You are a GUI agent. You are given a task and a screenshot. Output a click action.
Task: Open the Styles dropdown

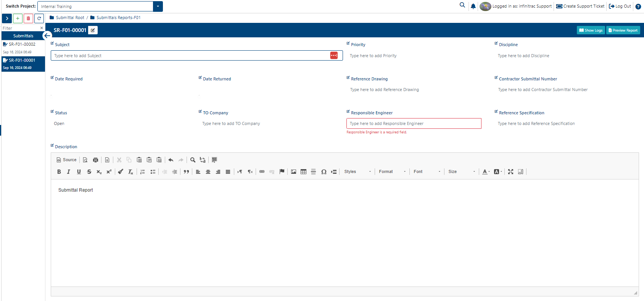tap(357, 172)
